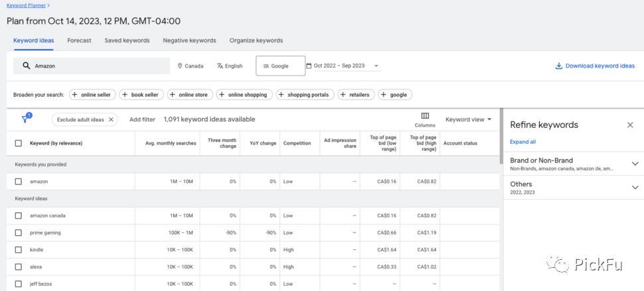Add the 'online shopping' broaden suggestion

pos(244,95)
